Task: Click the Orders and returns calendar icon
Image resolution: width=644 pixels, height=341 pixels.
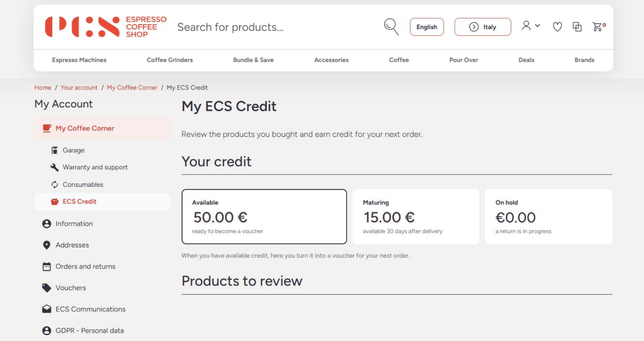Action: (x=47, y=267)
